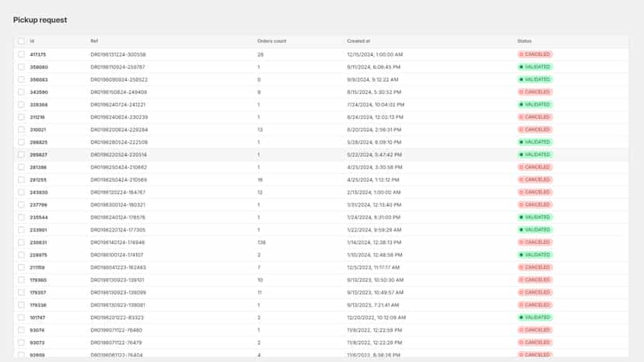Image resolution: width=644 pixels, height=362 pixels.
Task: Click the 138 orders count cell
Action: [x=261, y=242]
